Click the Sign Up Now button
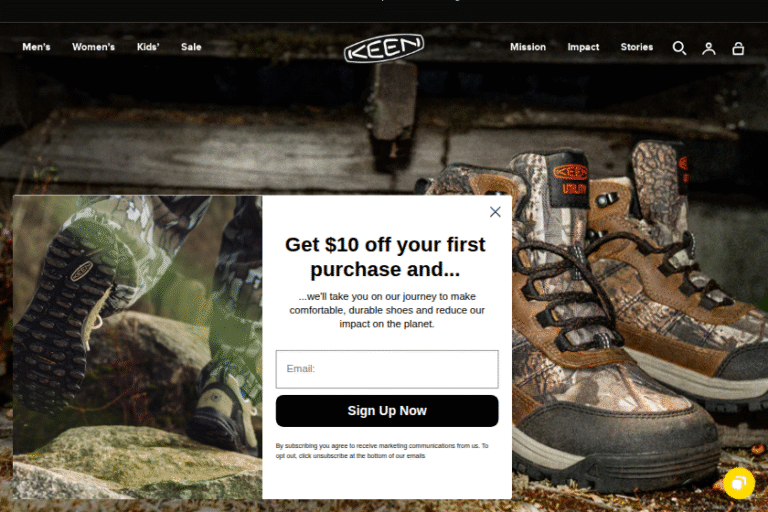768x512 pixels. pos(387,411)
